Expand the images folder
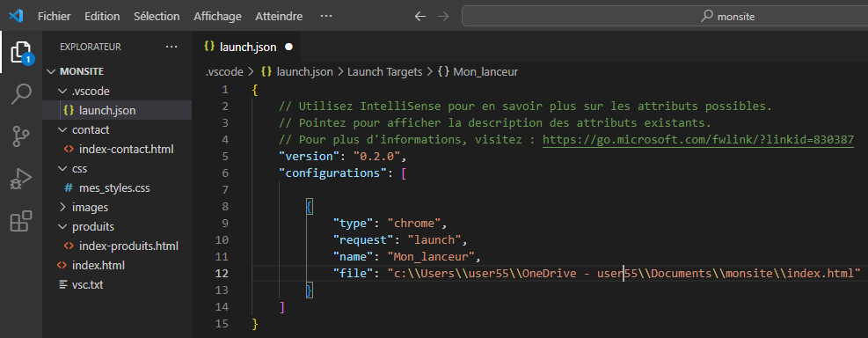 pyautogui.click(x=117, y=207)
